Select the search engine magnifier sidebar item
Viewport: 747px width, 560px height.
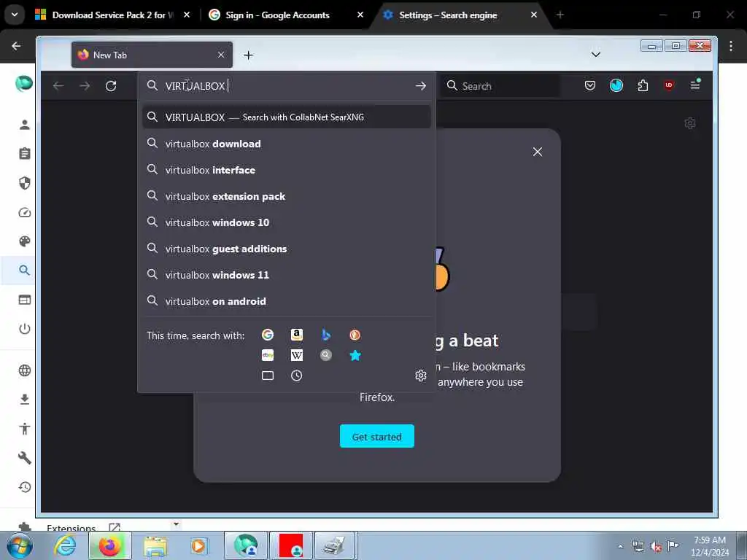(x=25, y=271)
